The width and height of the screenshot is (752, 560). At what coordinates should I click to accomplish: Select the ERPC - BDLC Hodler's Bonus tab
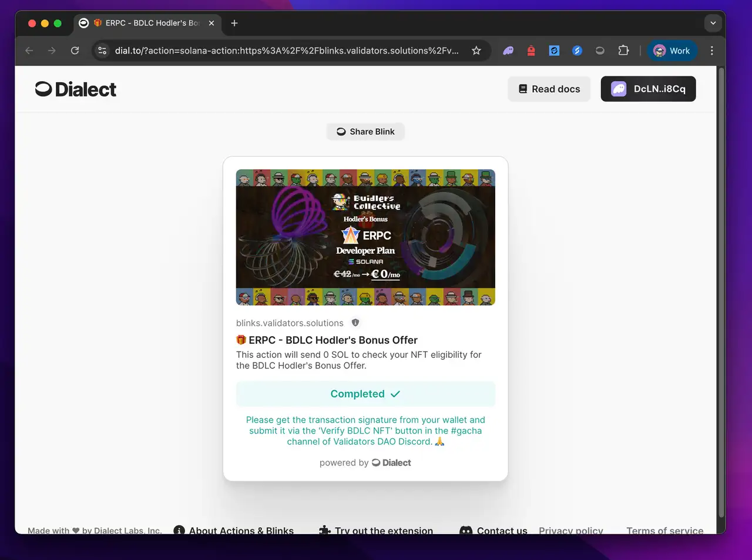pyautogui.click(x=147, y=23)
